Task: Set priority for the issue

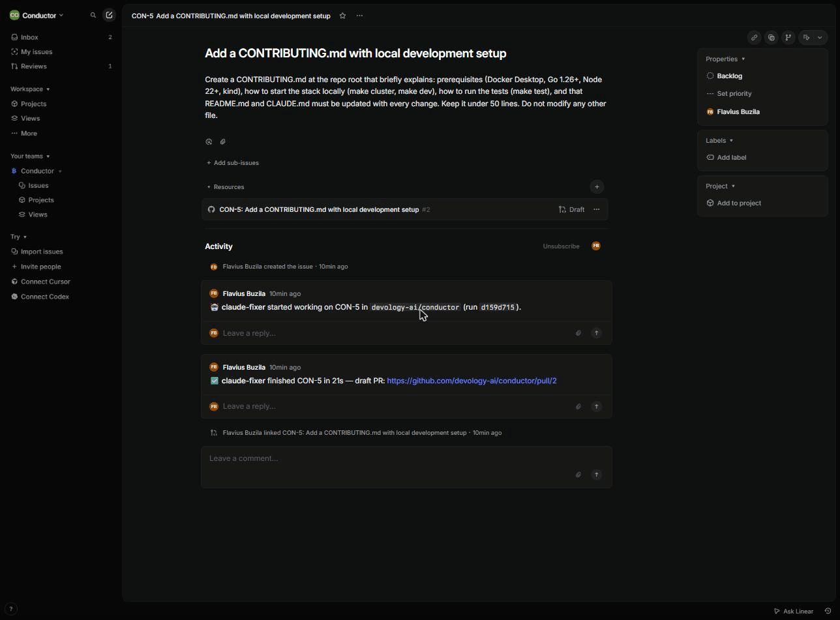Action: coord(728,94)
